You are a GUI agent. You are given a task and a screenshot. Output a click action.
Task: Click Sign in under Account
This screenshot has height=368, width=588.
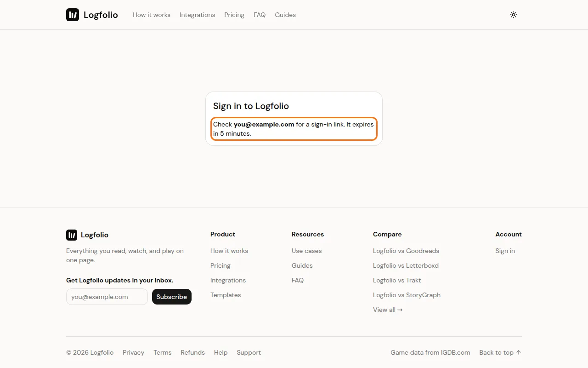pyautogui.click(x=505, y=251)
